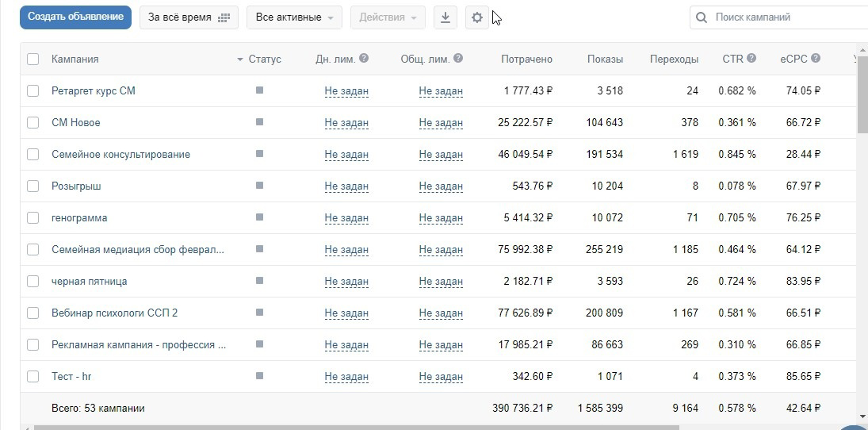Sort by Переходы column header
This screenshot has width=868, height=430.
tap(675, 60)
